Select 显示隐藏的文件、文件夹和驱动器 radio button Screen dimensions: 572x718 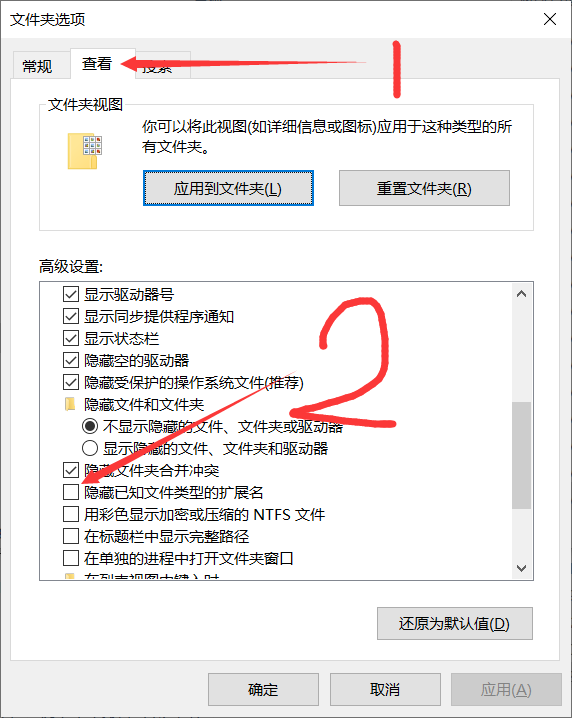[x=90, y=448]
